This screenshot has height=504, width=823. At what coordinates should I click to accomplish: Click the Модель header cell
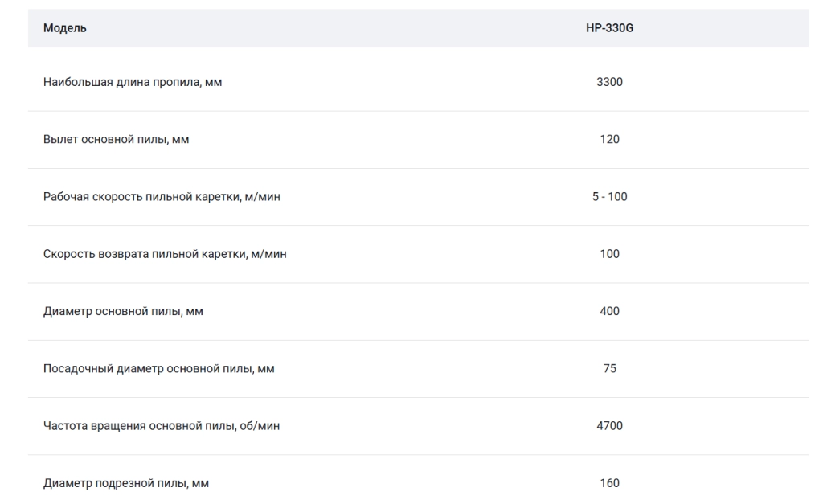tap(64, 28)
